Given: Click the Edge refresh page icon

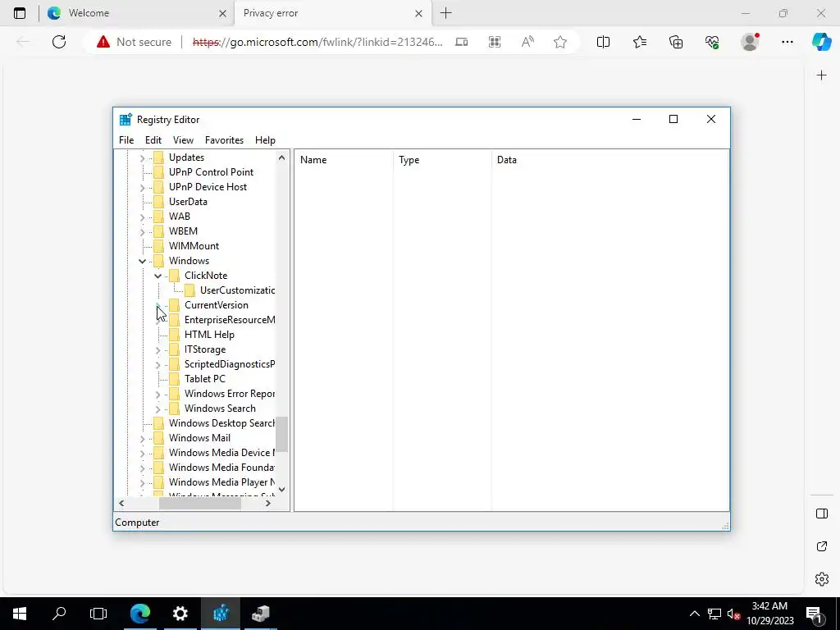Looking at the screenshot, I should (x=59, y=42).
